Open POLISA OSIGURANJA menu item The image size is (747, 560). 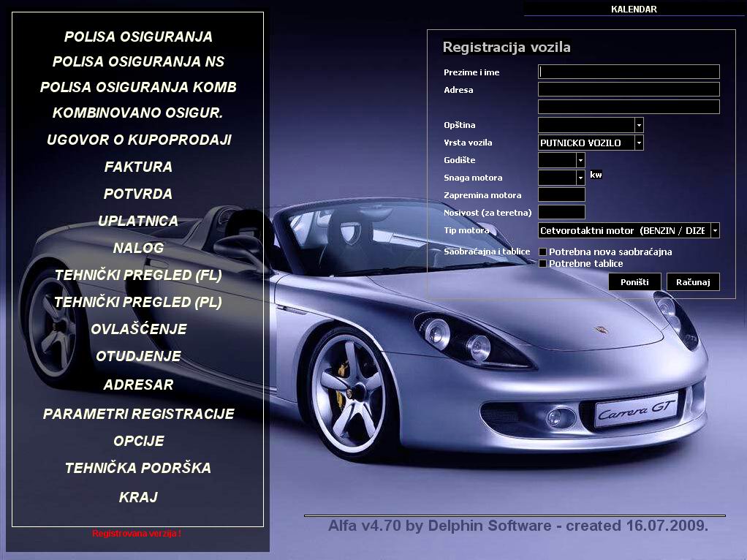click(138, 37)
